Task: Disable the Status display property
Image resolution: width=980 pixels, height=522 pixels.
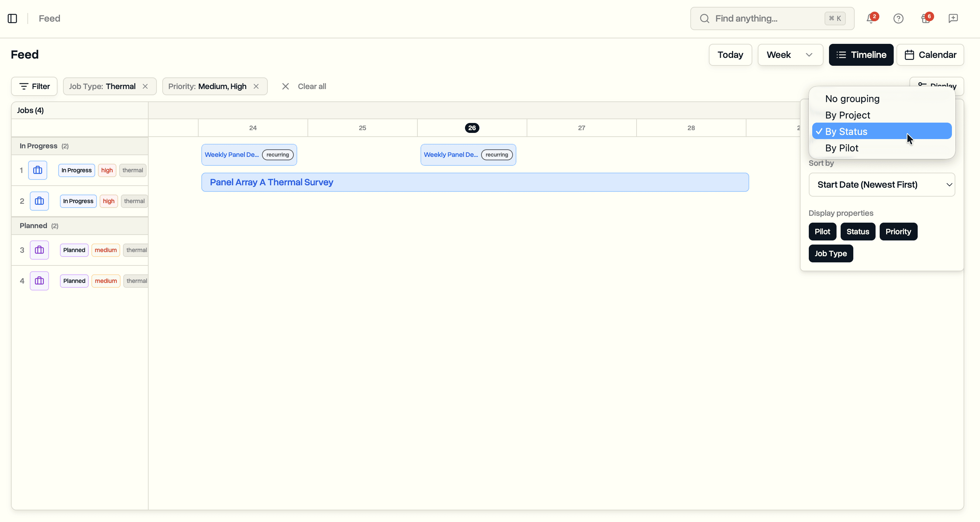Action: pyautogui.click(x=857, y=231)
